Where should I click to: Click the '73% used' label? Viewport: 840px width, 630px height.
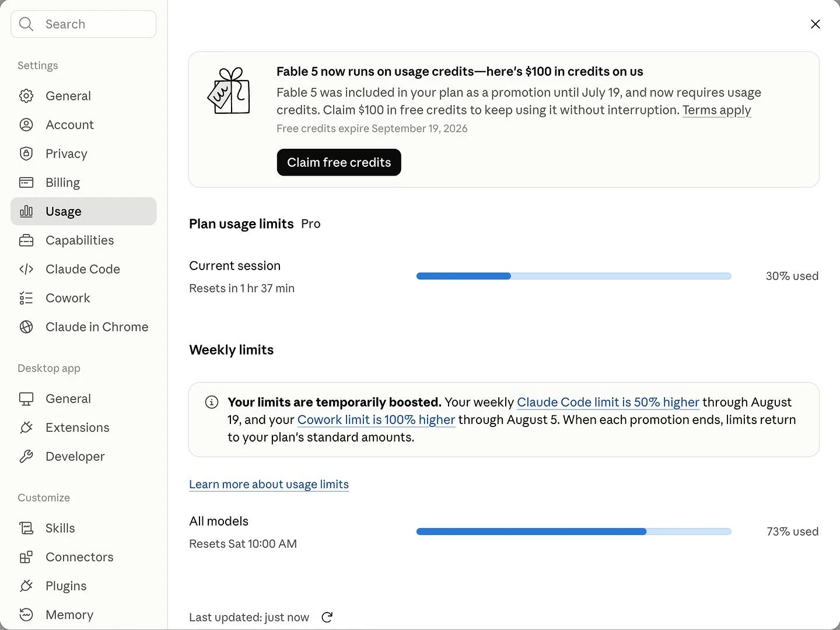(793, 531)
